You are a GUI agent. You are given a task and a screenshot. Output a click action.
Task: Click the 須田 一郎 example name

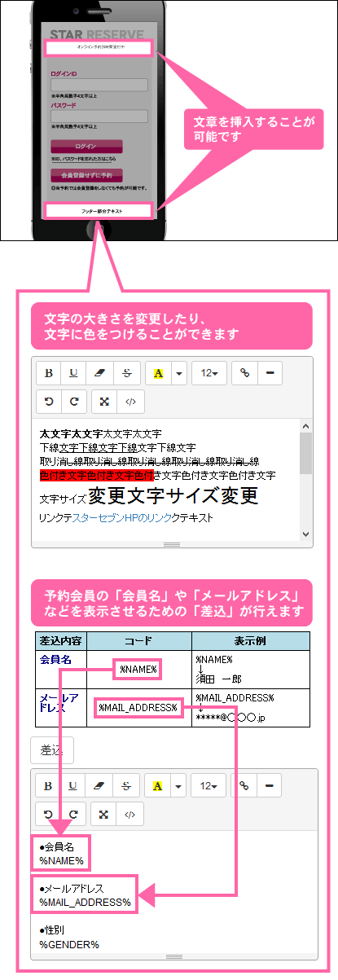tap(216, 678)
